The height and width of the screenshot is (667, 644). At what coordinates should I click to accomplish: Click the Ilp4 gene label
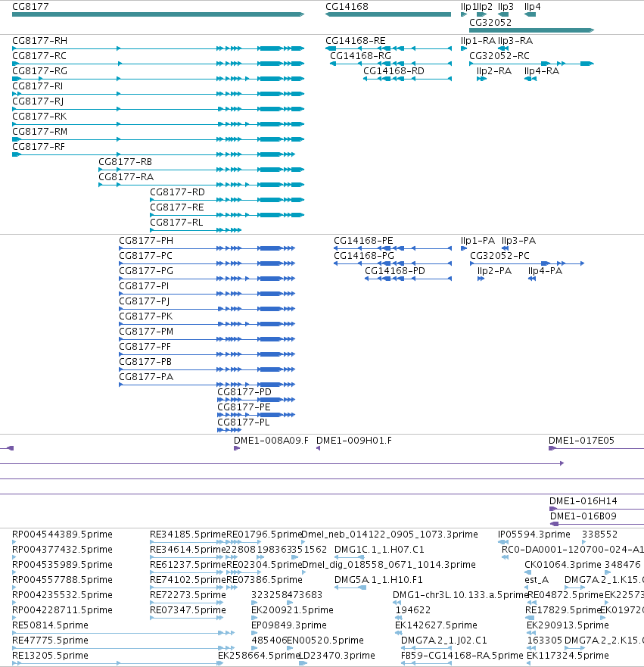pos(532,7)
